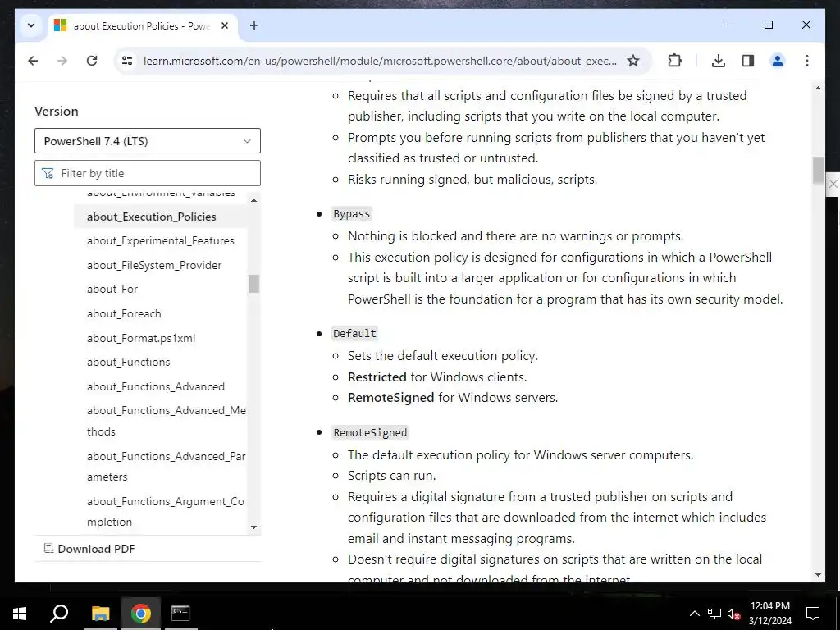Open the Windows Start menu
This screenshot has height=630, width=840.
pos(20,613)
